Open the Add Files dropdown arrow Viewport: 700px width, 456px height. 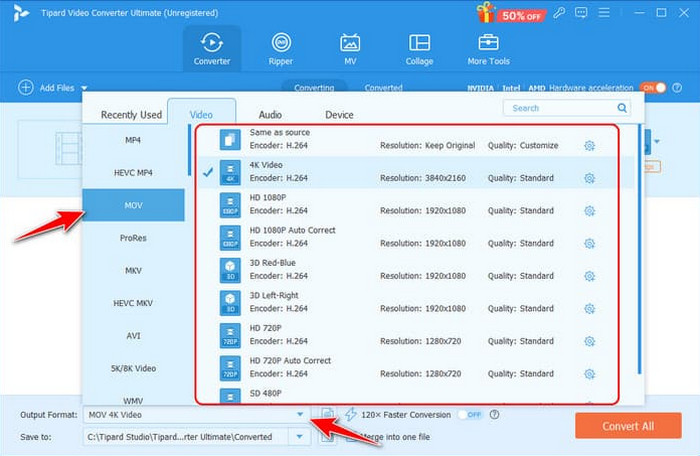point(85,89)
